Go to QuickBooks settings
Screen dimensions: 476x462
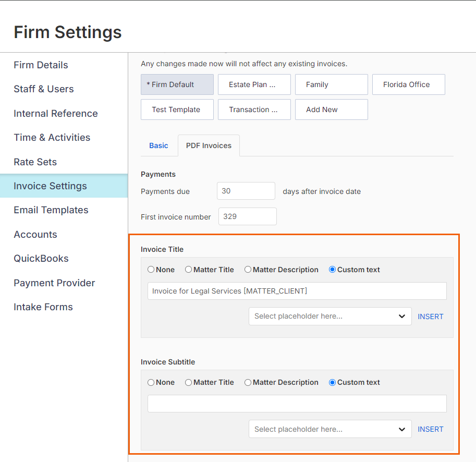41,259
